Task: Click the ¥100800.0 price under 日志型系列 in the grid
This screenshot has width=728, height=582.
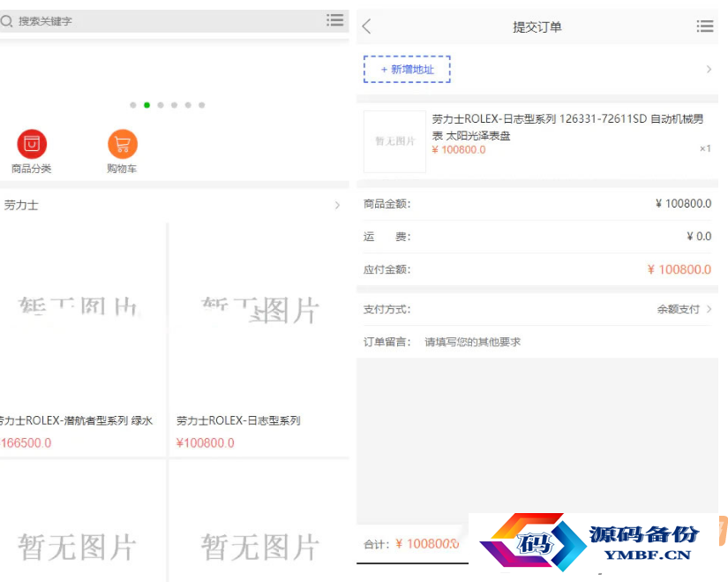Action: click(x=205, y=443)
